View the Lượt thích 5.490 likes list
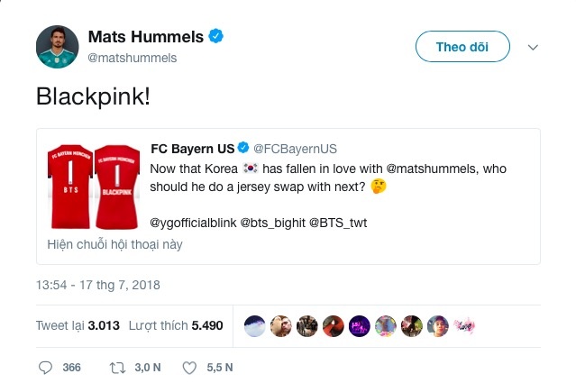The height and width of the screenshot is (392, 576). click(175, 326)
